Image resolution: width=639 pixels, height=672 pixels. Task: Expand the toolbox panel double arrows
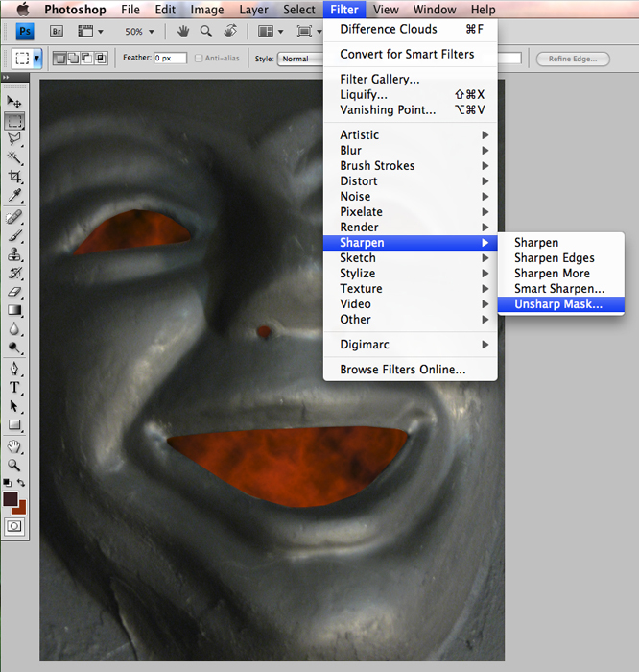click(x=6, y=77)
